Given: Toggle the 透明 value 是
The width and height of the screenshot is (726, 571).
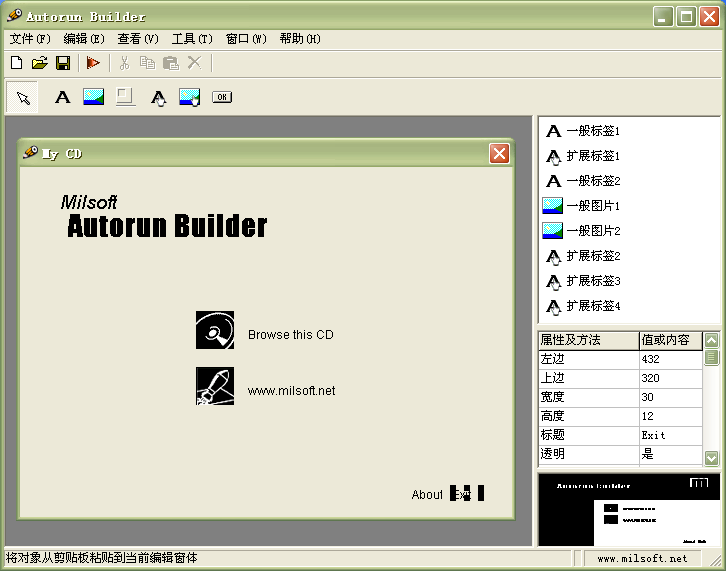Looking at the screenshot, I should [x=670, y=454].
